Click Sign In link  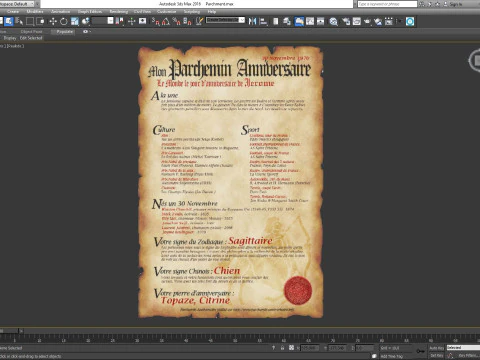[x=456, y=4]
